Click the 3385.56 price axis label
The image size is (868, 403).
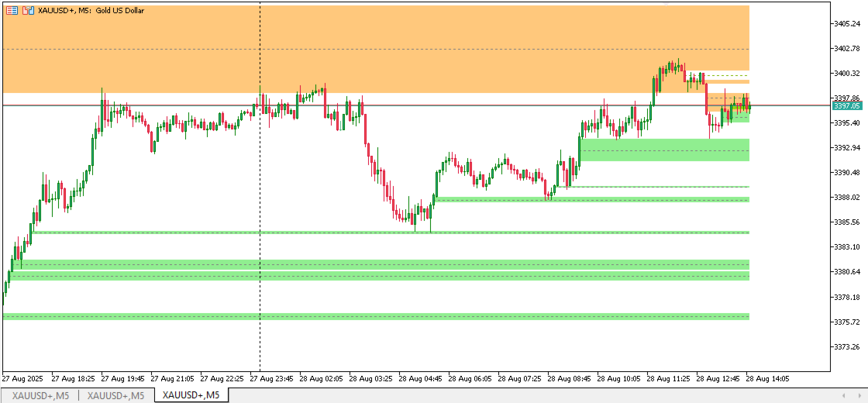tap(847, 222)
